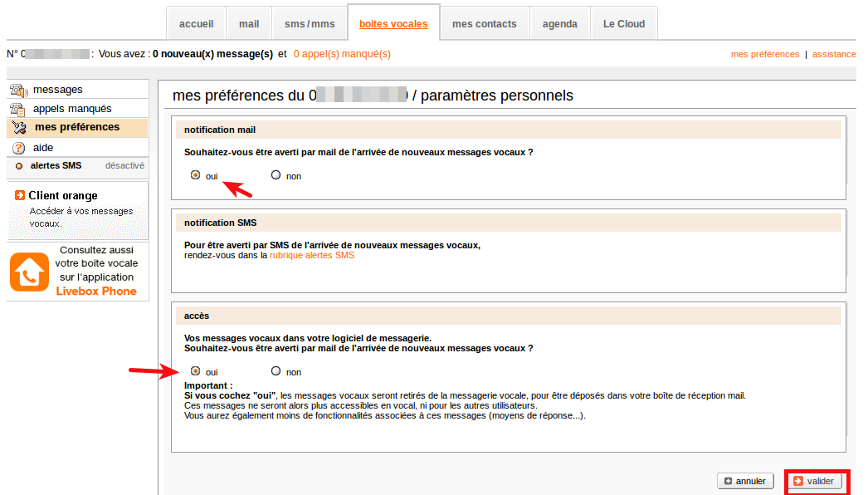Go to the mes contacts tab
868x495 pixels.
click(484, 24)
